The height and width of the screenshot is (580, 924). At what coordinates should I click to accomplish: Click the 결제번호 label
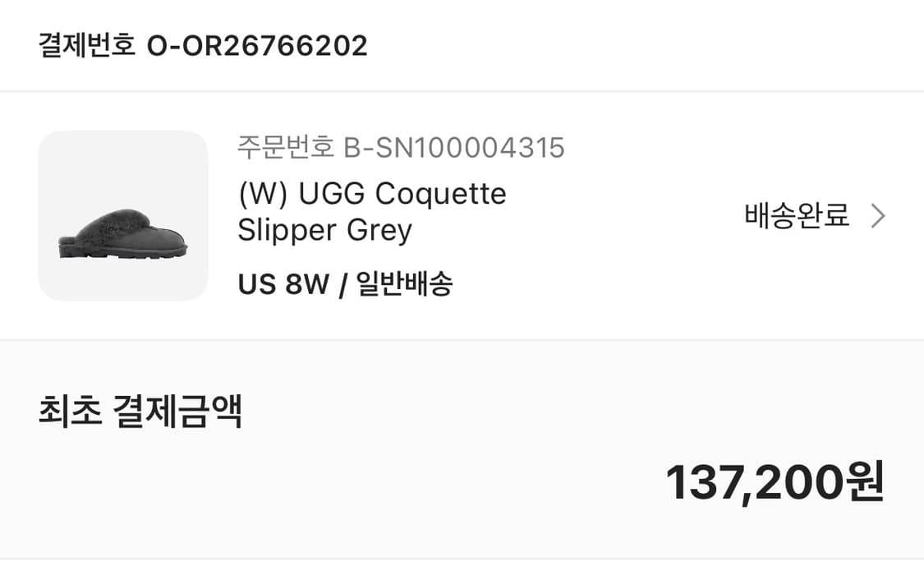tap(86, 45)
